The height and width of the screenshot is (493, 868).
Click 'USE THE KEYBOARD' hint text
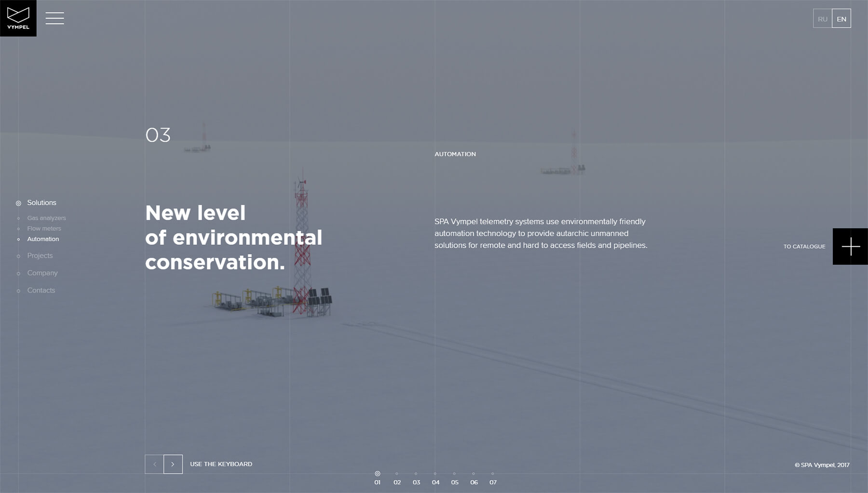pyautogui.click(x=221, y=464)
